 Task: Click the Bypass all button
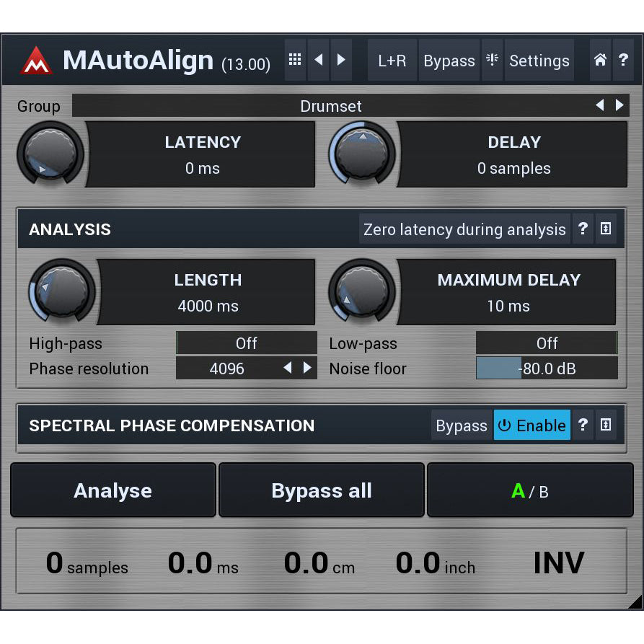[x=321, y=490]
